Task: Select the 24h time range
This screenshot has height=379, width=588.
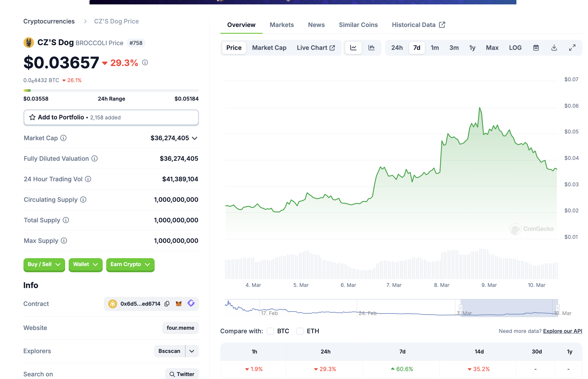Action: click(397, 48)
